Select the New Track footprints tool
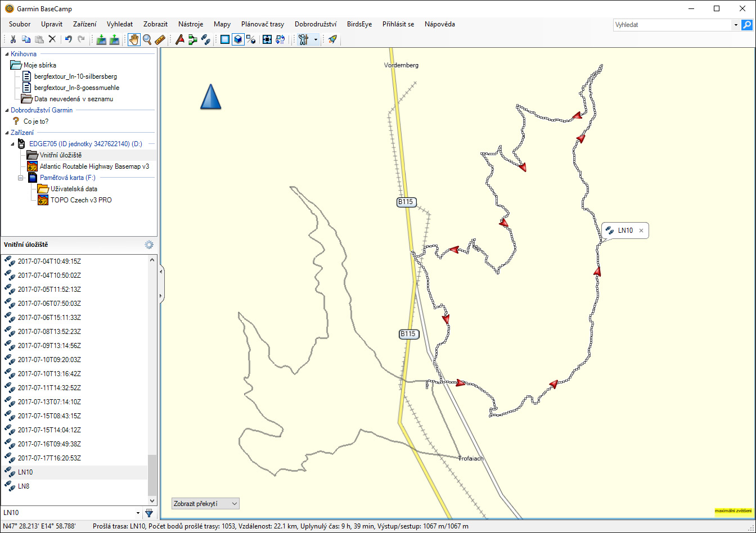756x533 pixels. 206,39
